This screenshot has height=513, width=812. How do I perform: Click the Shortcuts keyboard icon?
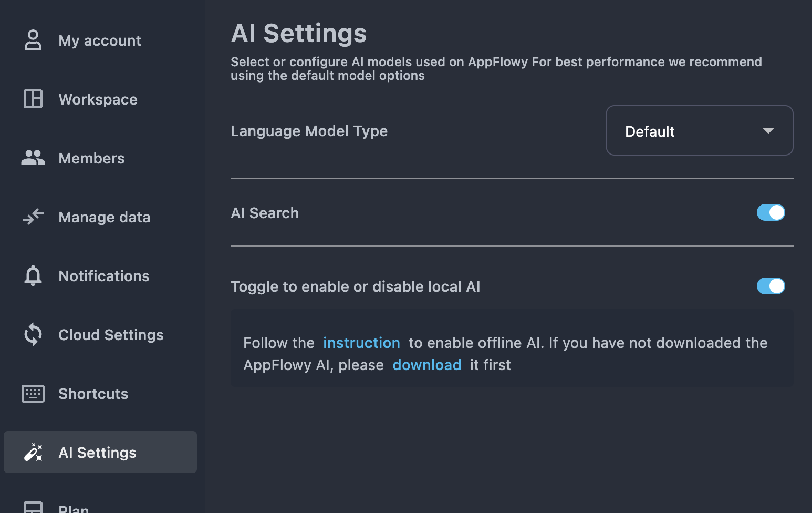click(33, 393)
